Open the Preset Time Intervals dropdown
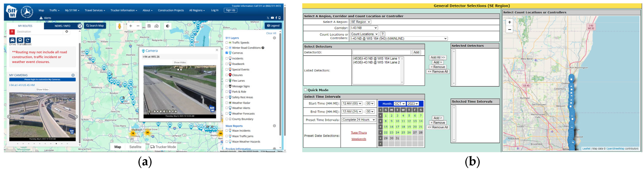The width and height of the screenshot is (644, 170). coord(358,120)
